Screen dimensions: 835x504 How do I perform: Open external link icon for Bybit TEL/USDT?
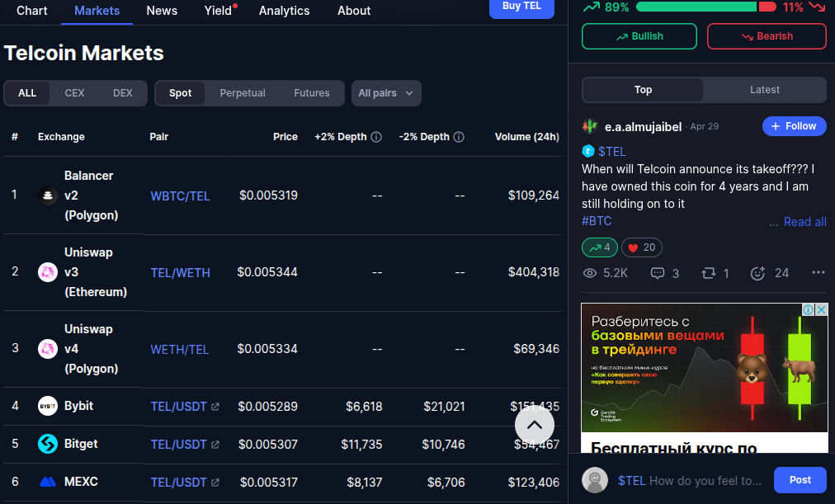215,407
